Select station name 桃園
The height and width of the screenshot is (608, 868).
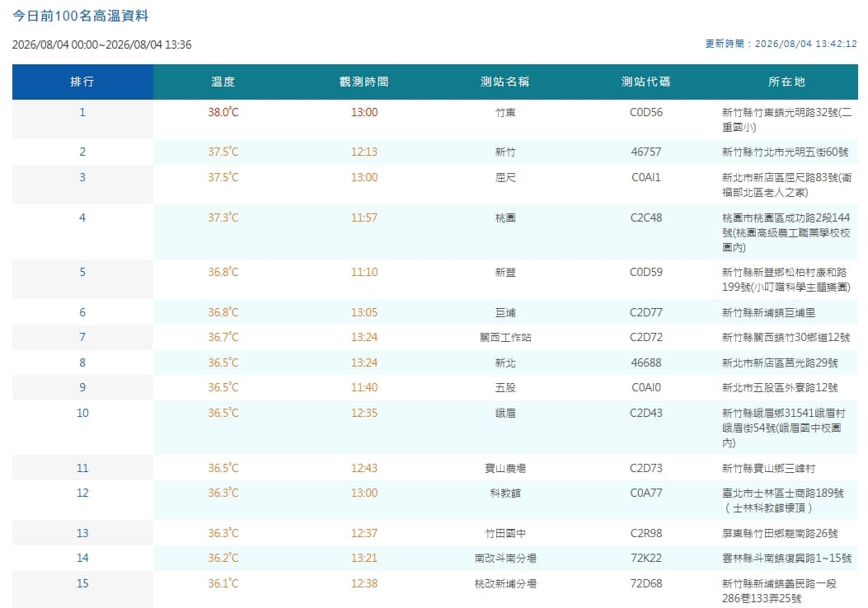pos(504,218)
